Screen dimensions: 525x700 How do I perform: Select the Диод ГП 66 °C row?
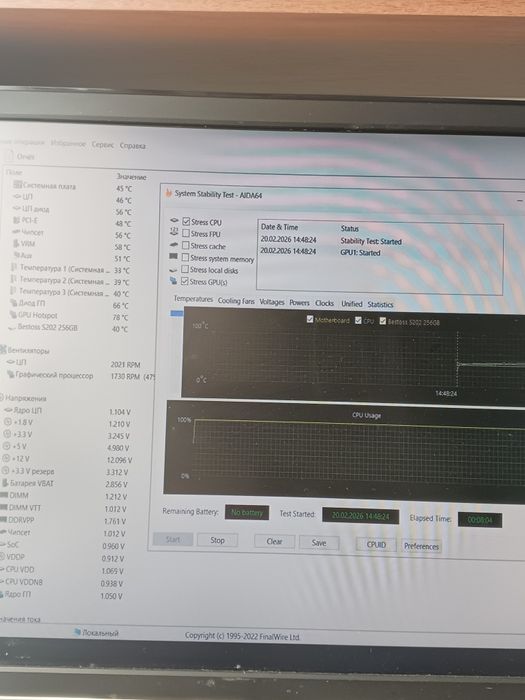click(x=69, y=304)
